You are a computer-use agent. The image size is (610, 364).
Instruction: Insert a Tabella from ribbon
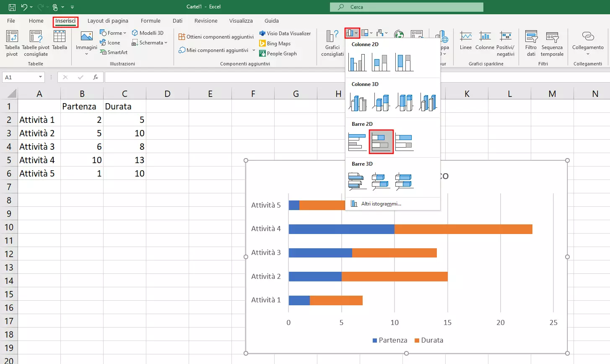point(60,40)
